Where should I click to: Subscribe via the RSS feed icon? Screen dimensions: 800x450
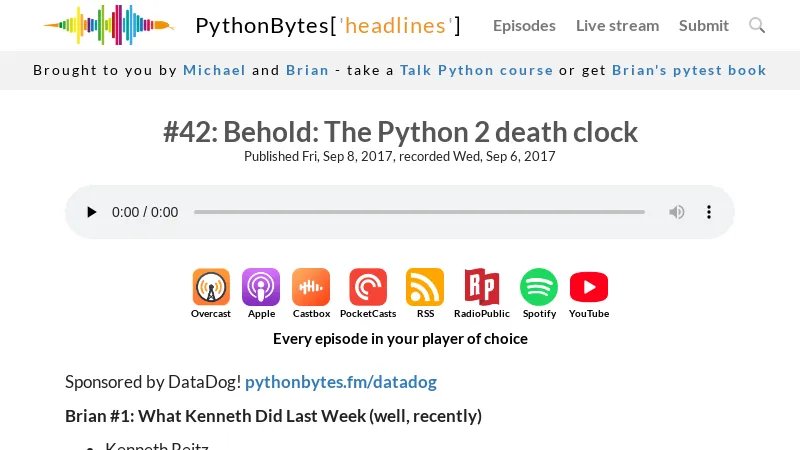tap(425, 288)
